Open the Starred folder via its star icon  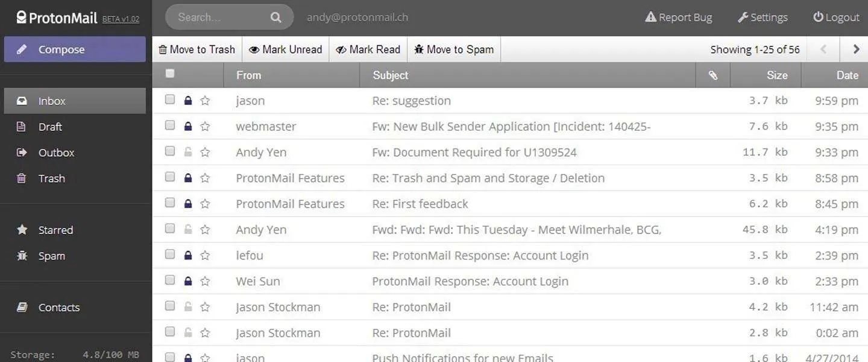[x=22, y=230]
